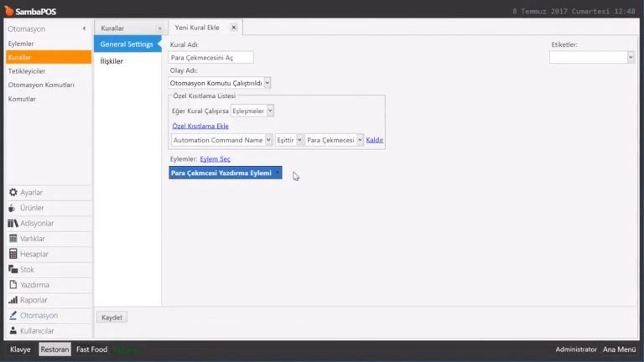The width and height of the screenshot is (644, 362).
Task: Click the Otomasyon sidebar header
Action: pos(27,28)
